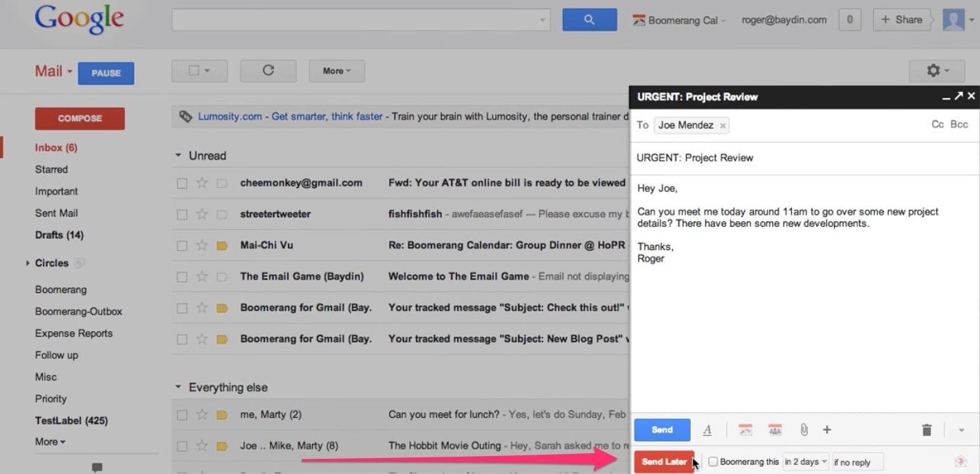Select The Email Game (Baydin) checkbox

point(182,277)
